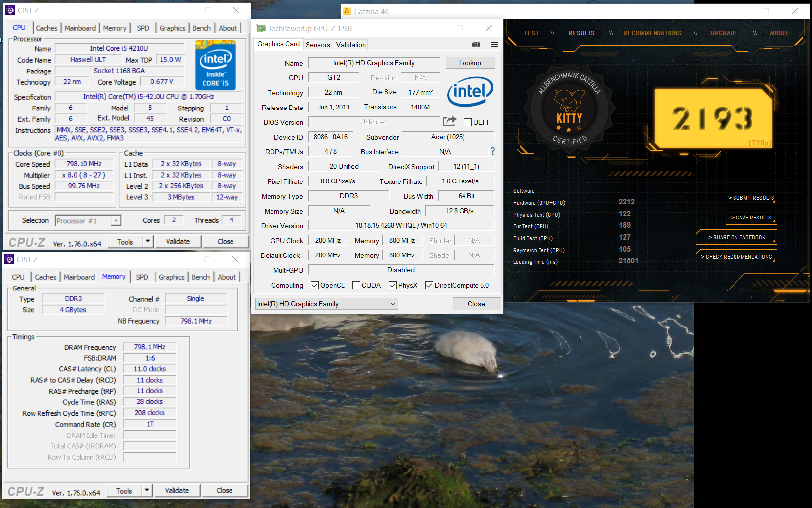The image size is (812, 508).
Task: Open ABOUT section in Catzilla
Action: click(779, 33)
